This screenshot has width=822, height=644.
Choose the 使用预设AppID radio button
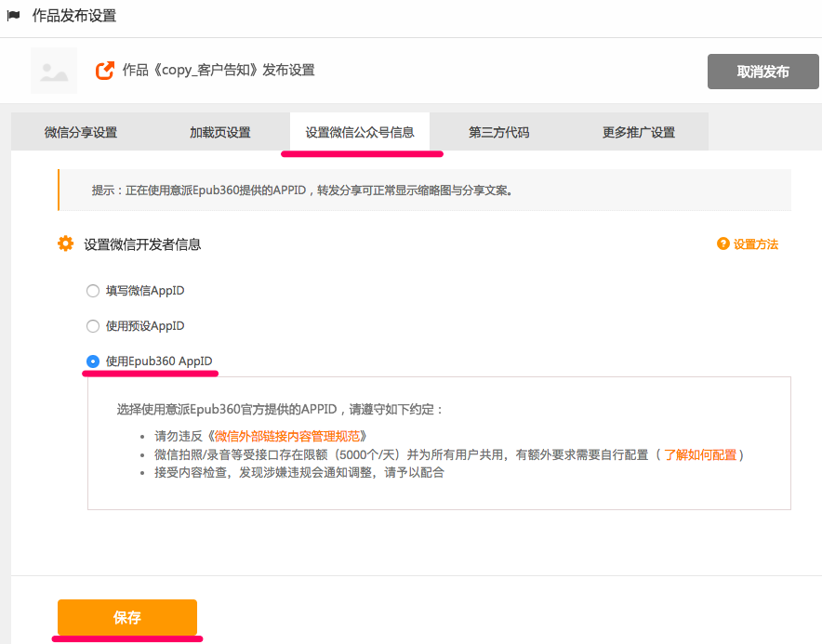click(x=92, y=326)
